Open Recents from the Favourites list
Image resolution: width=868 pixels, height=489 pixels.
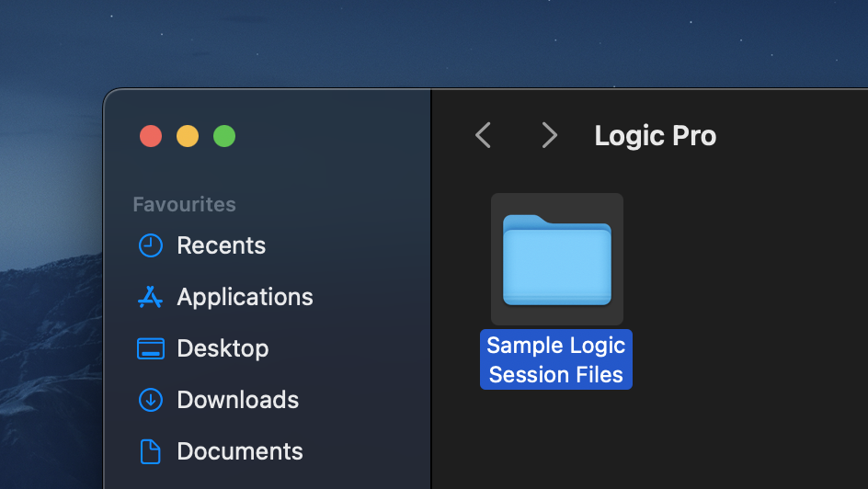pos(221,245)
